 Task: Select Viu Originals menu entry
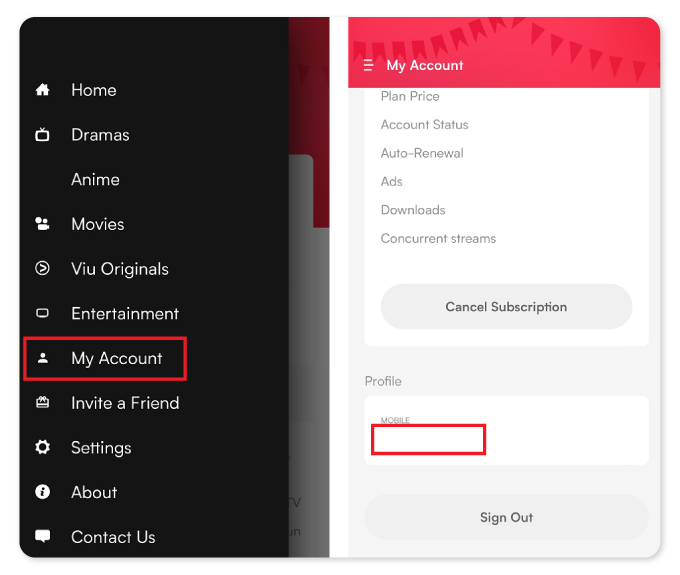tap(120, 268)
